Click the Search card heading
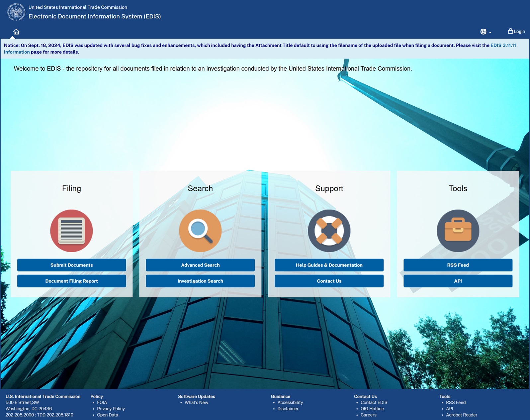 [x=200, y=188]
